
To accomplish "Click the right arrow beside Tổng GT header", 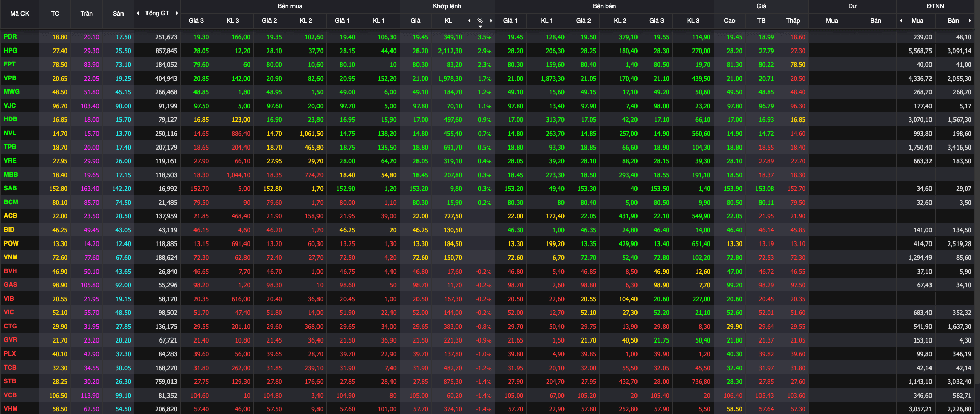I will pos(177,13).
